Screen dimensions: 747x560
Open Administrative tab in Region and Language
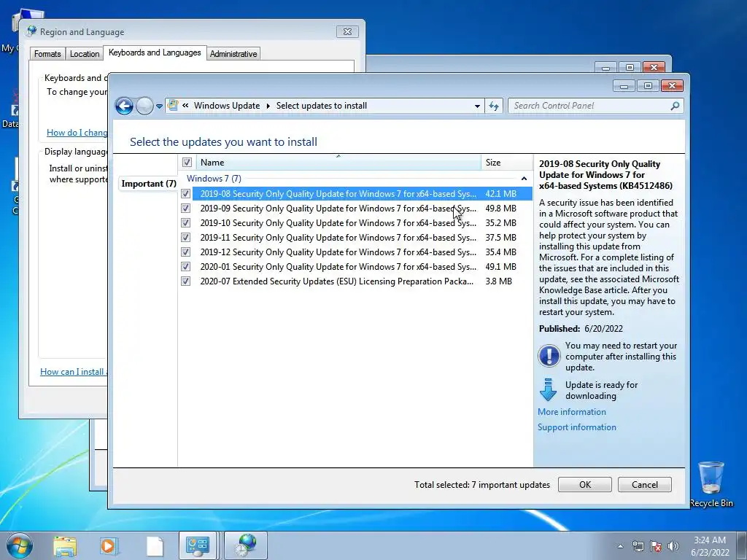tap(233, 54)
